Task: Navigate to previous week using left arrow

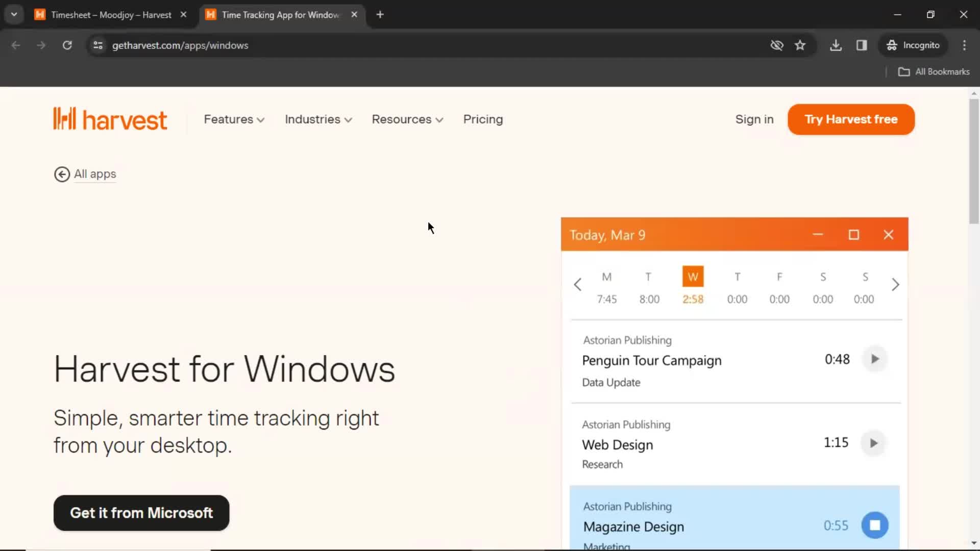Action: coord(577,283)
